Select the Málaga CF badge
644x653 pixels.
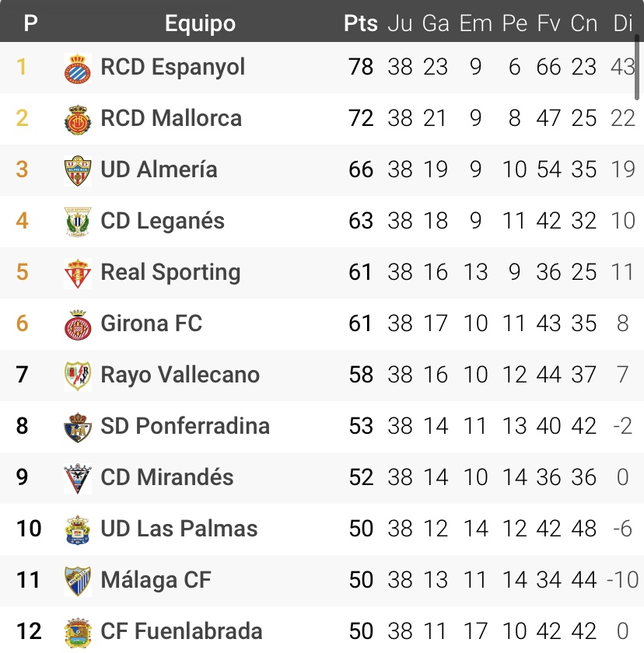coord(75,580)
